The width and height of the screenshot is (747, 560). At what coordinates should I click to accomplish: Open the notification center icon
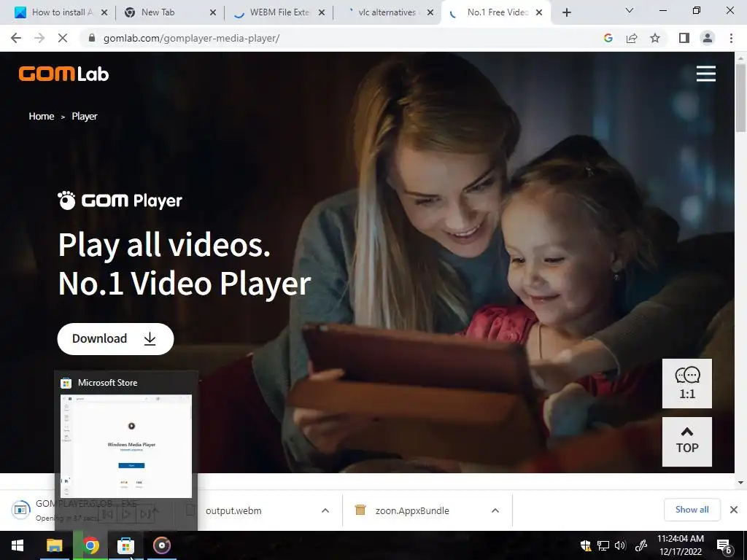pos(724,546)
